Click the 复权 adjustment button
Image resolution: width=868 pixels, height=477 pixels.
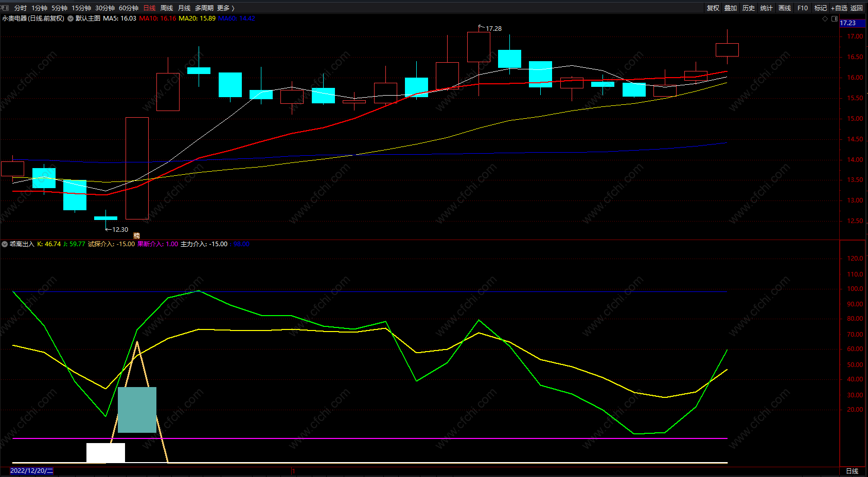[x=713, y=8]
